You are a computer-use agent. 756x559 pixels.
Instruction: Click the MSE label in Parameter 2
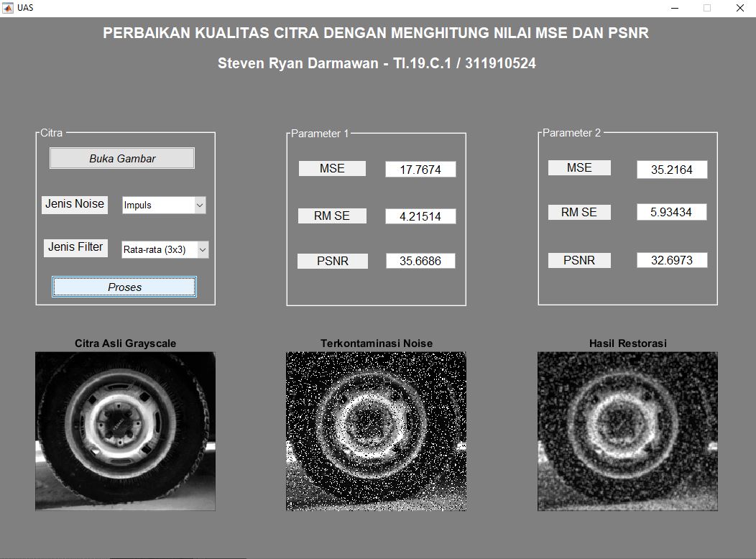click(579, 167)
